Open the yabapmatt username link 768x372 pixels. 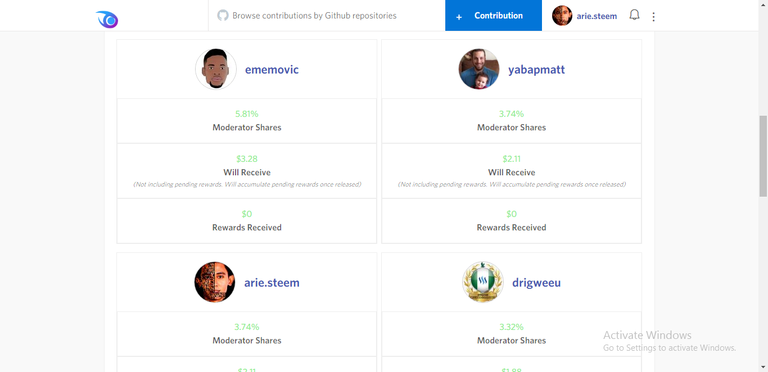[536, 70]
